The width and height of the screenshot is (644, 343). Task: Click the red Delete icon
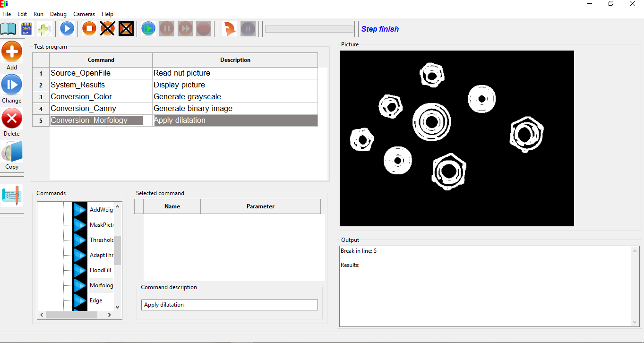12,118
